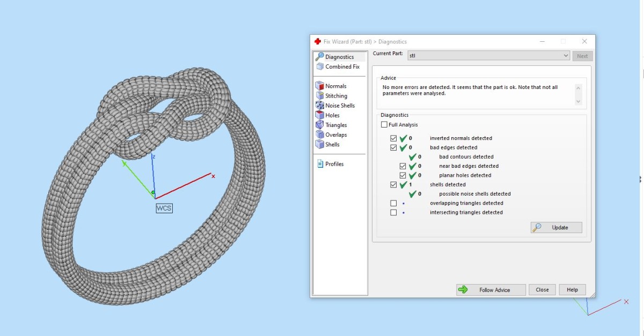
Task: Select the Noise Shells icon
Action: pos(319,106)
